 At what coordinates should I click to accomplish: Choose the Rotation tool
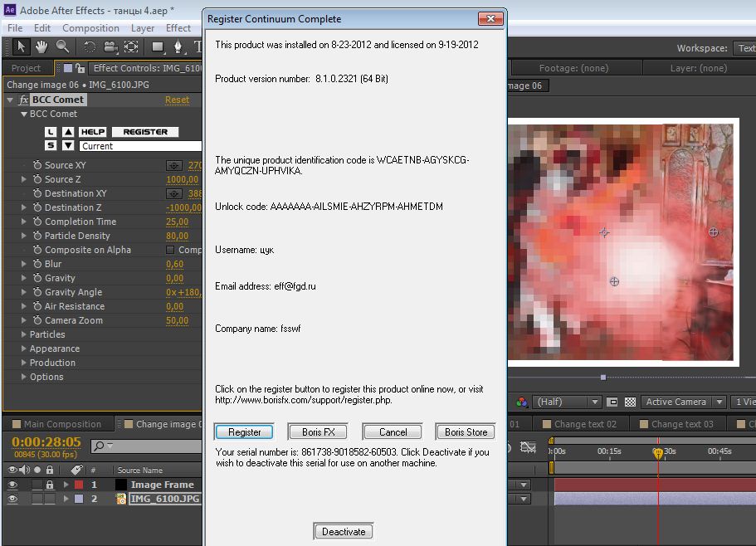[90, 47]
